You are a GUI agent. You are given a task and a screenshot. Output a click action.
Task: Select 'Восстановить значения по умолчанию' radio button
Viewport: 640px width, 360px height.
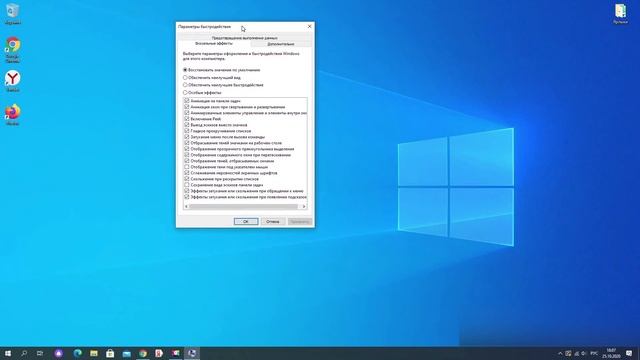coord(185,70)
